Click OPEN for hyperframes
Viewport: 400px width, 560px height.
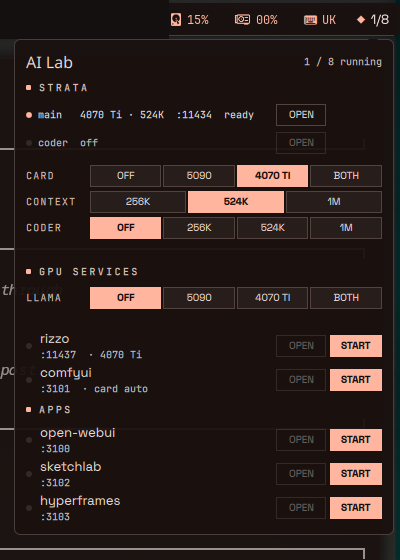[301, 508]
